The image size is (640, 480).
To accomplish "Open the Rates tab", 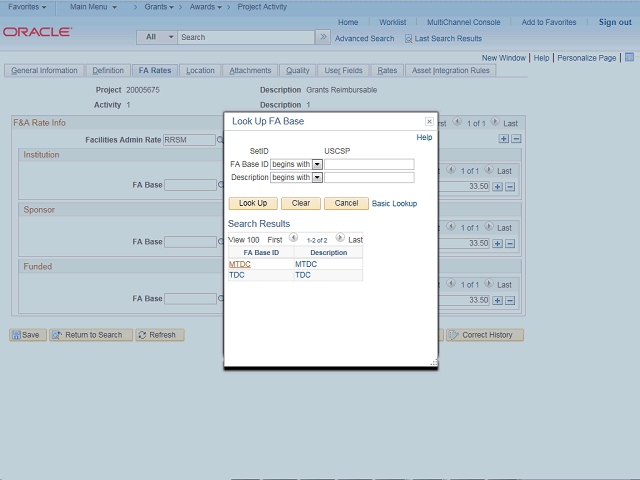I will [x=387, y=71].
